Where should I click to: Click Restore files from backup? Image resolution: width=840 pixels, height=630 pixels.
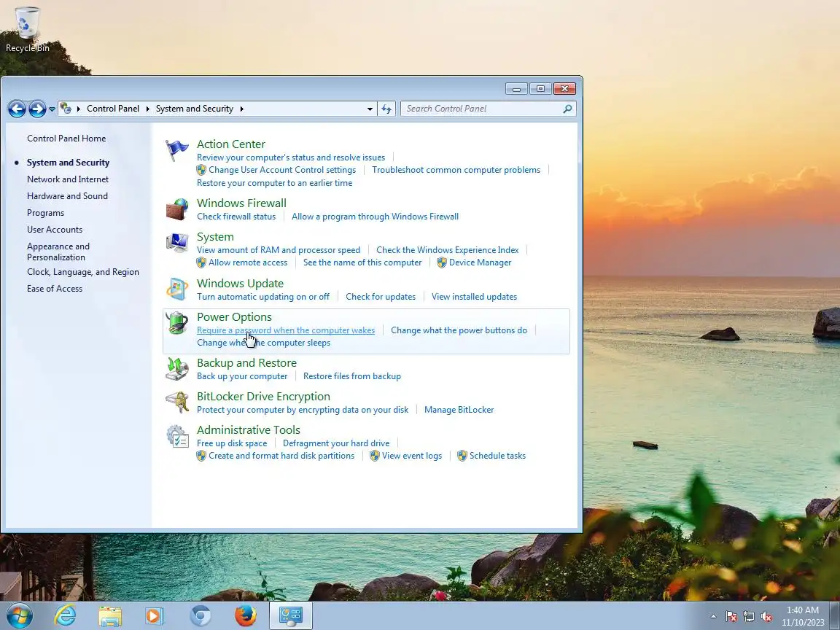pos(352,376)
